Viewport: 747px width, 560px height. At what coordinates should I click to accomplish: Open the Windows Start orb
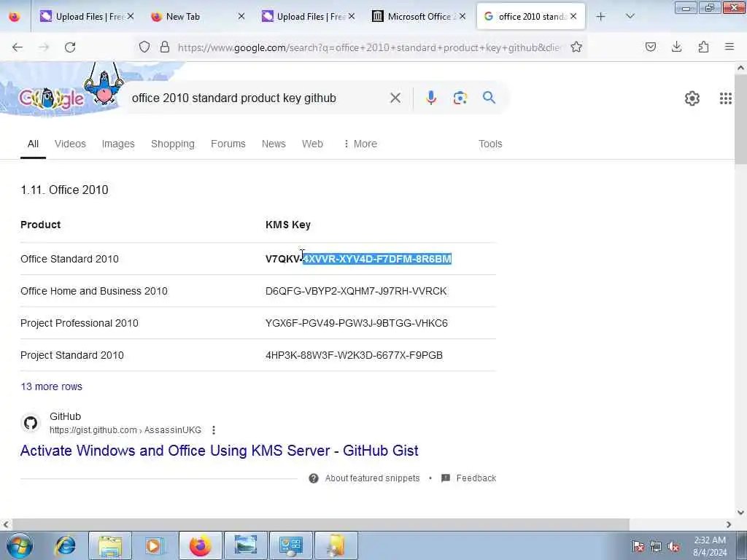[20, 545]
